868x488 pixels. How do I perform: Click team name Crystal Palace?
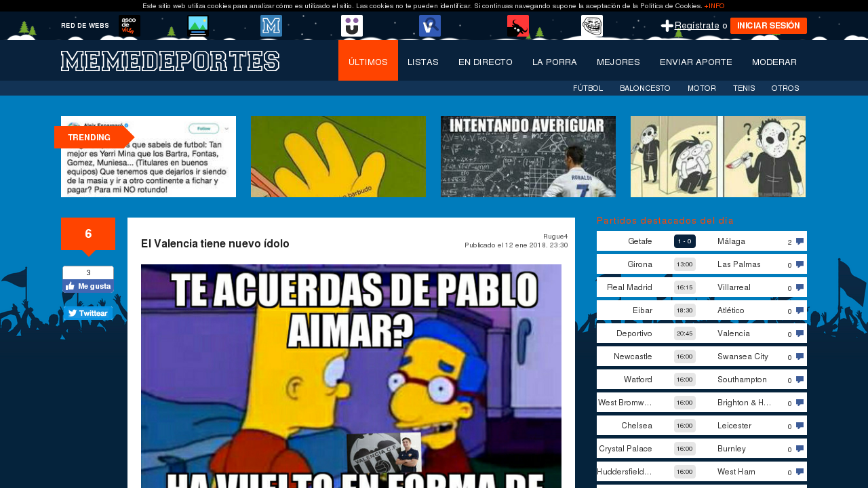click(x=625, y=449)
